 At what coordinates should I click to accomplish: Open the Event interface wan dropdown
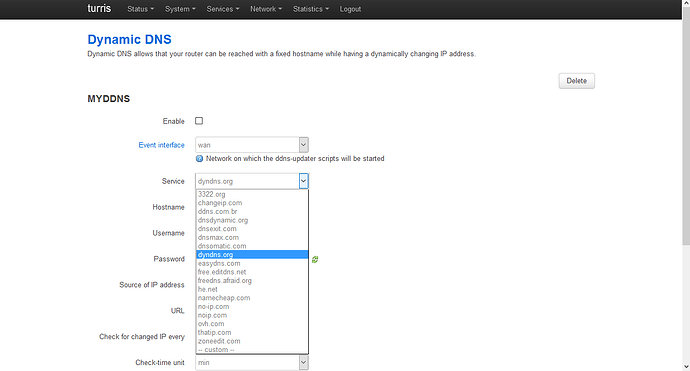[252, 145]
